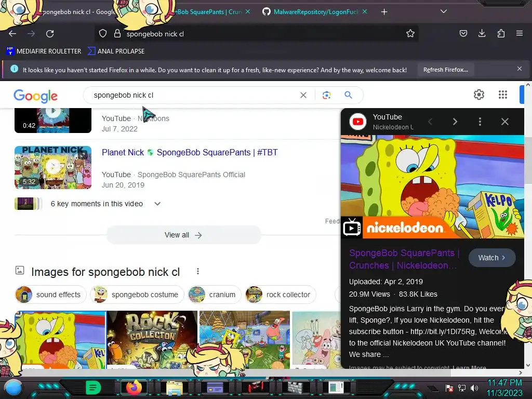Image resolution: width=532 pixels, height=399 pixels.
Task: Select the spongebob costume image chip
Action: coord(137,295)
